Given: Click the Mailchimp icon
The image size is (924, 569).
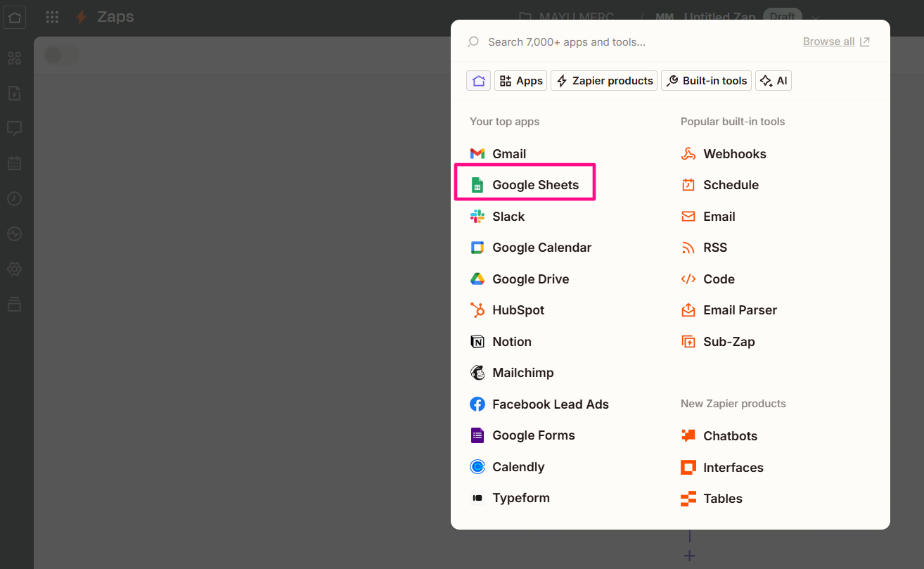Looking at the screenshot, I should click(477, 373).
